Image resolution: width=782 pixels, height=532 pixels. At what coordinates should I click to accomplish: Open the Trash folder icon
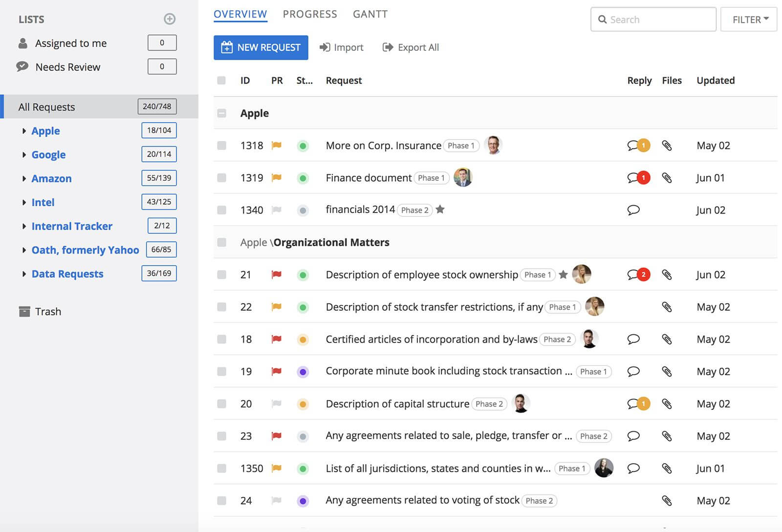coord(24,311)
